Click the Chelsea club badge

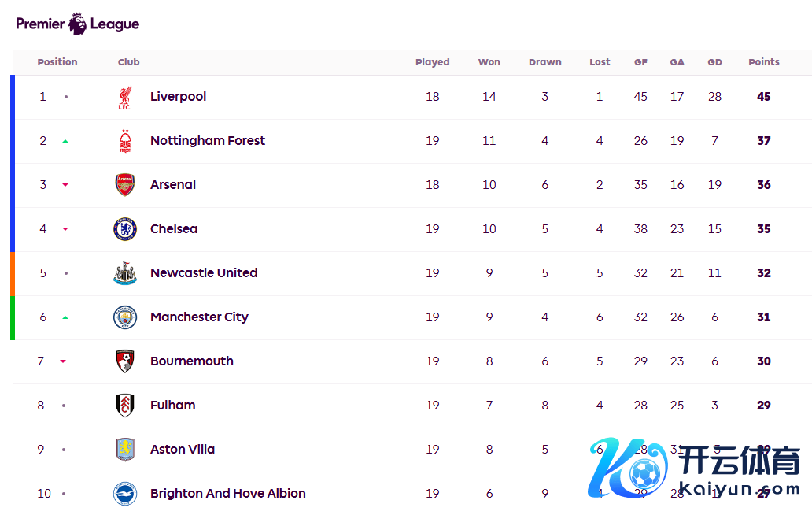pos(124,229)
